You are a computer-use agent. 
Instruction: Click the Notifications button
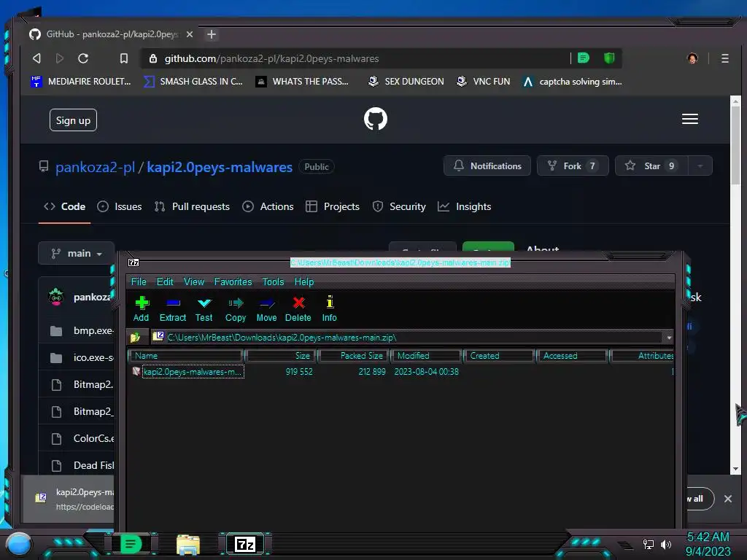point(487,166)
